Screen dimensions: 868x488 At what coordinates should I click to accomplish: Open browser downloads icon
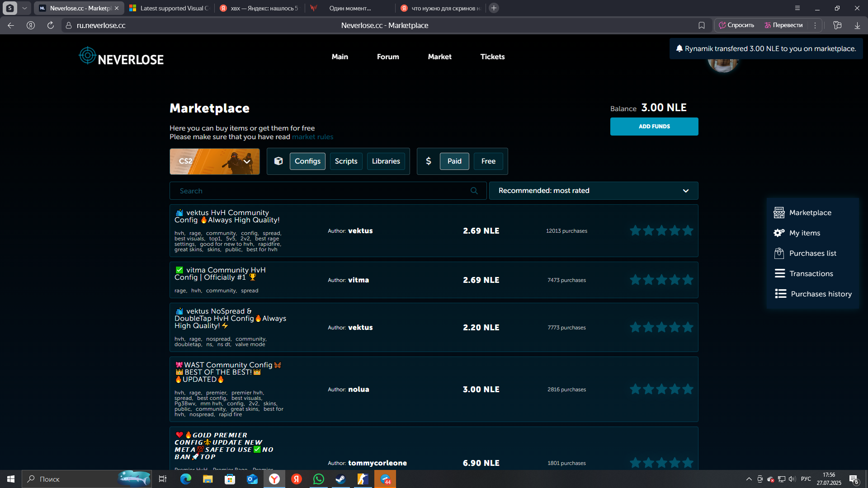click(857, 25)
